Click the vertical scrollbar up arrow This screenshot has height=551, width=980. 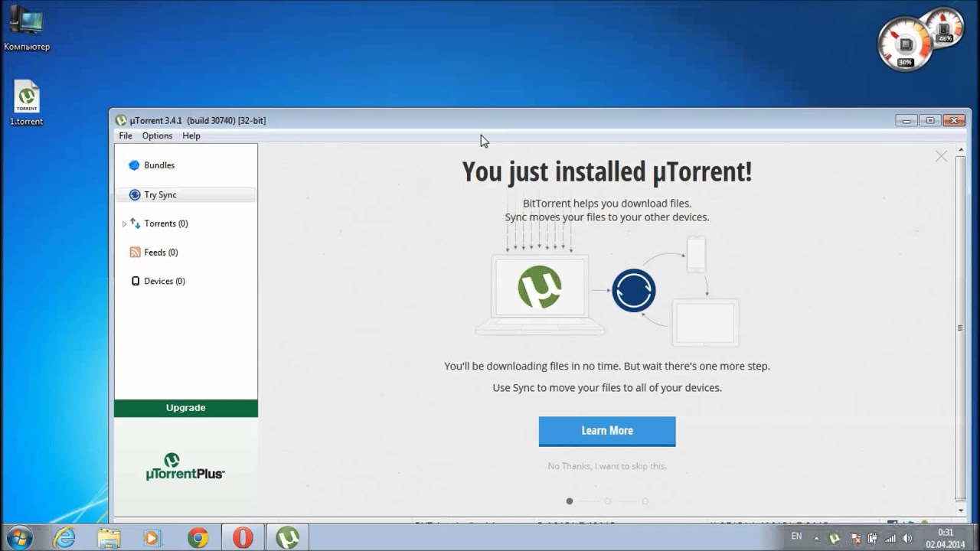point(960,148)
